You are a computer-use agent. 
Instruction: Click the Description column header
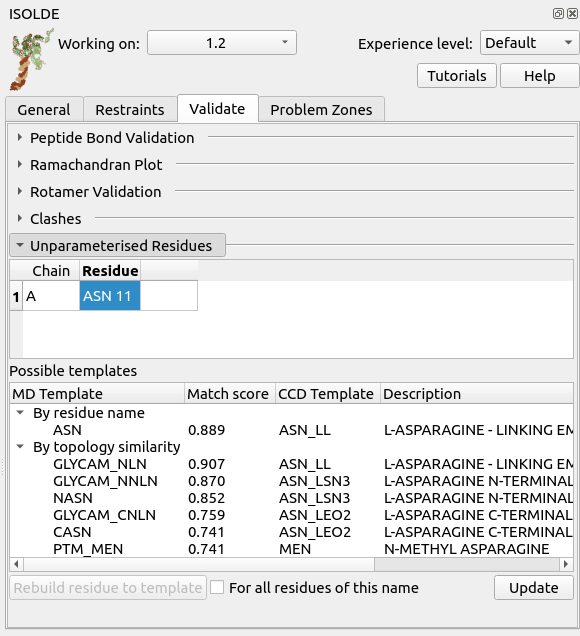tap(477, 393)
